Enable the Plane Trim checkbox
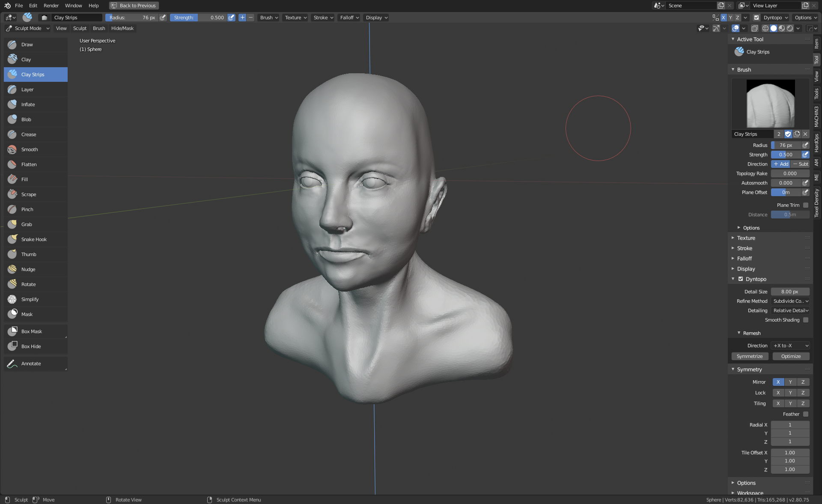The width and height of the screenshot is (822, 504). point(806,205)
